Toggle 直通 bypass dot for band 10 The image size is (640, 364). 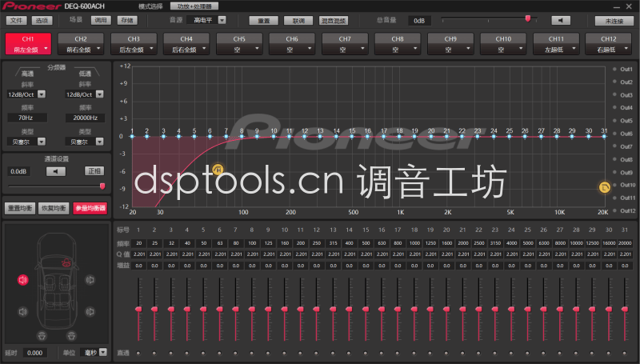pyautogui.click(x=285, y=353)
